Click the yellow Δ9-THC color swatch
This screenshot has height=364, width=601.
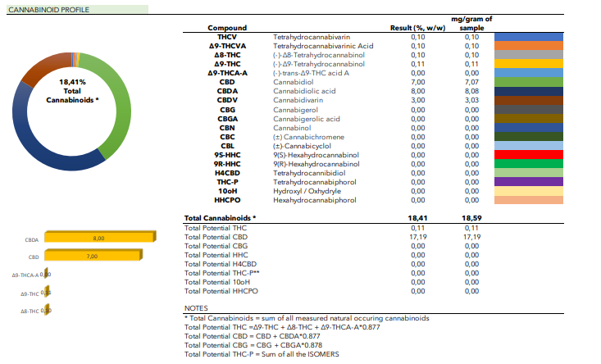click(x=530, y=64)
